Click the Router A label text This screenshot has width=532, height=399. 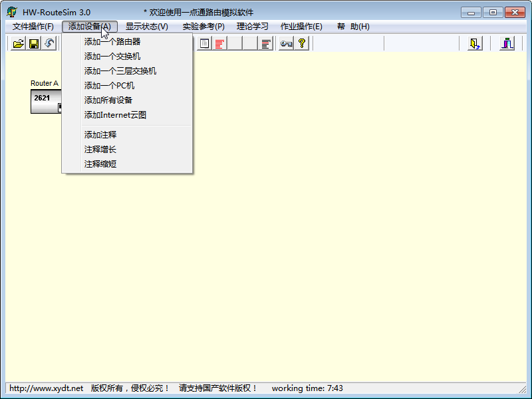point(45,83)
